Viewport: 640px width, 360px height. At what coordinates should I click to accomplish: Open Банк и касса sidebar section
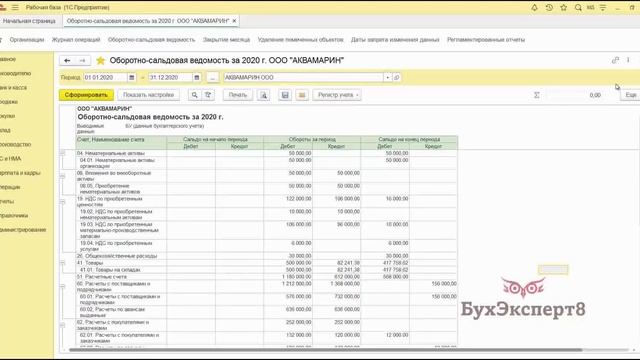coord(13,88)
